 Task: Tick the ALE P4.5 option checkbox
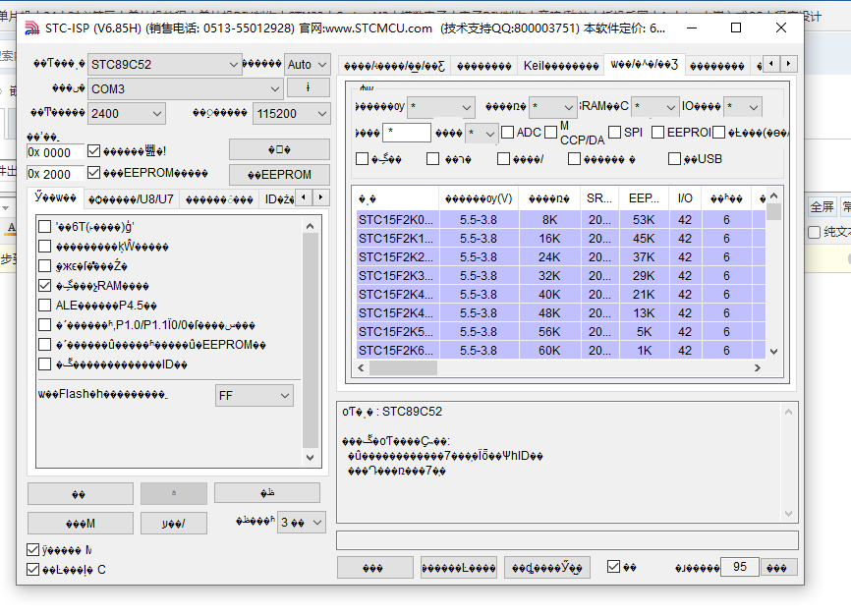tap(45, 305)
